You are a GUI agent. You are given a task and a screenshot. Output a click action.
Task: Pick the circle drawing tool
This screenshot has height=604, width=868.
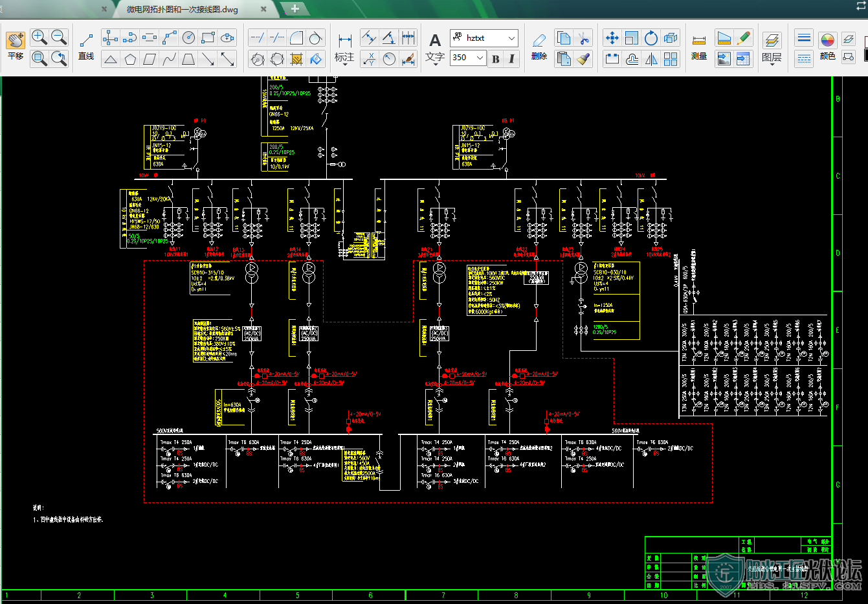pyautogui.click(x=188, y=38)
